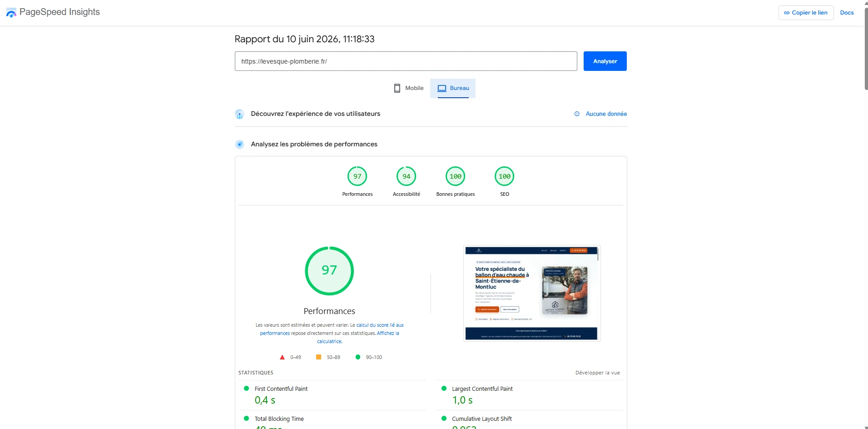
Task: Open the Docs link
Action: click(847, 13)
